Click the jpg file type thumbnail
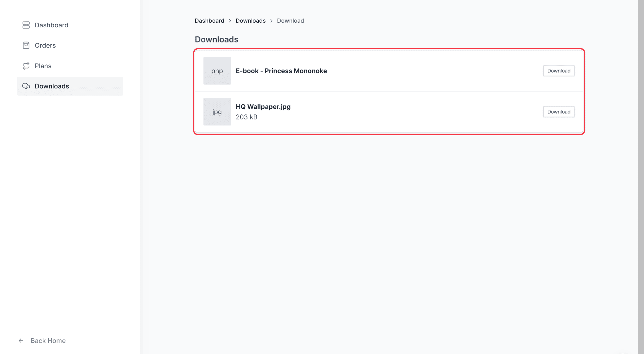This screenshot has width=644, height=354. [217, 112]
